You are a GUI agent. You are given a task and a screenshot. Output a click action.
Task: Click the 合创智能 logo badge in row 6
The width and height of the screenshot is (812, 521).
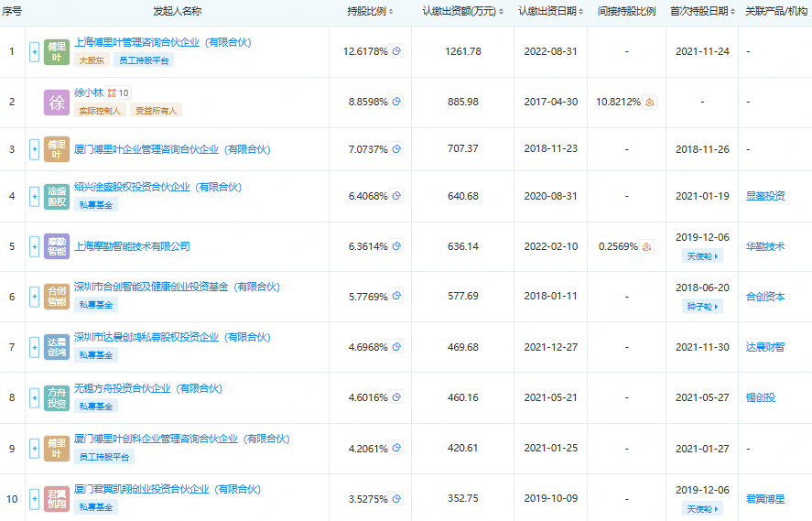coord(56,297)
